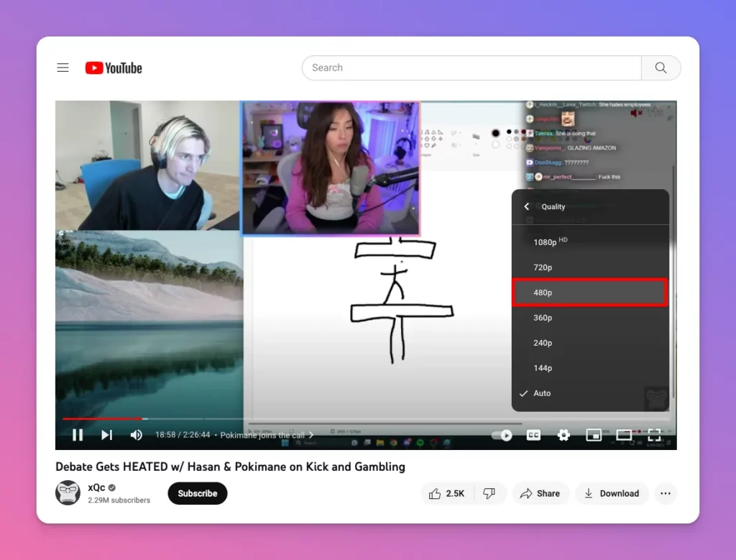Make the video fullscreen
Image resolution: width=736 pixels, height=560 pixels.
click(x=654, y=435)
